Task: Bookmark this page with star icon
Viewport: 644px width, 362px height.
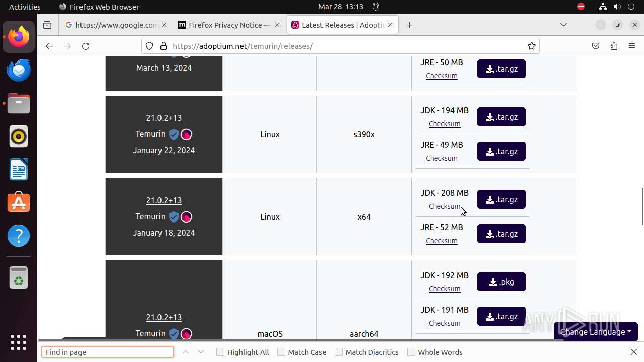Action: coord(532,46)
